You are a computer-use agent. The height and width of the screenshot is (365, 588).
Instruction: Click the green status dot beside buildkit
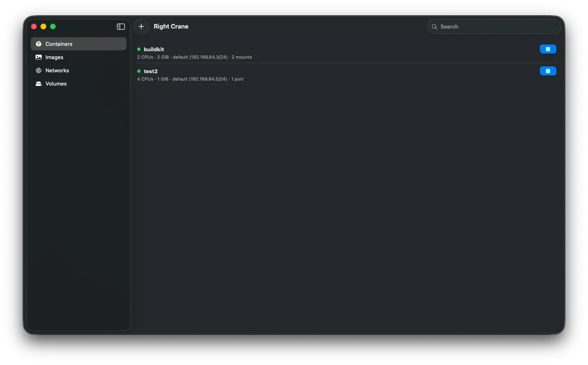pyautogui.click(x=139, y=49)
